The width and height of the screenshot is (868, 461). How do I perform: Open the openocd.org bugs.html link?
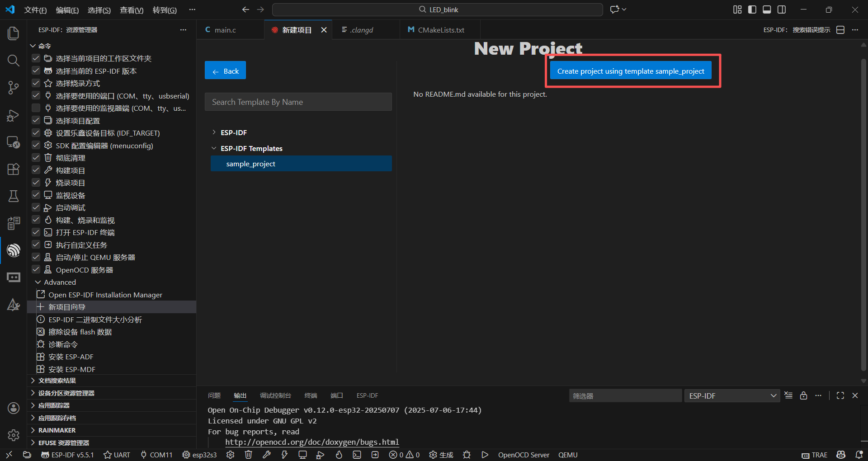[312, 442]
